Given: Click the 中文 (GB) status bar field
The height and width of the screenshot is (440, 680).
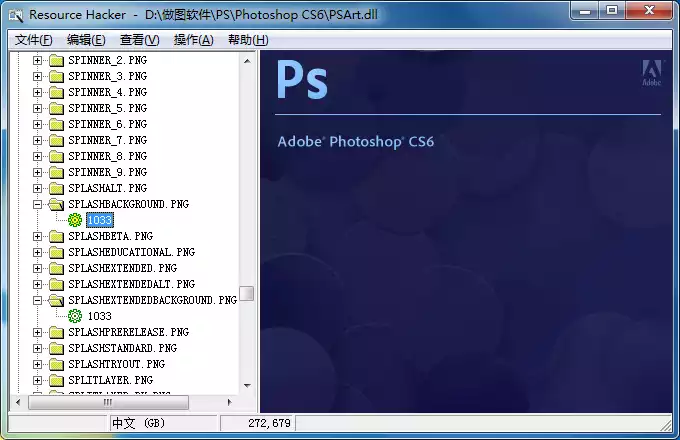Looking at the screenshot, I should [x=163, y=423].
